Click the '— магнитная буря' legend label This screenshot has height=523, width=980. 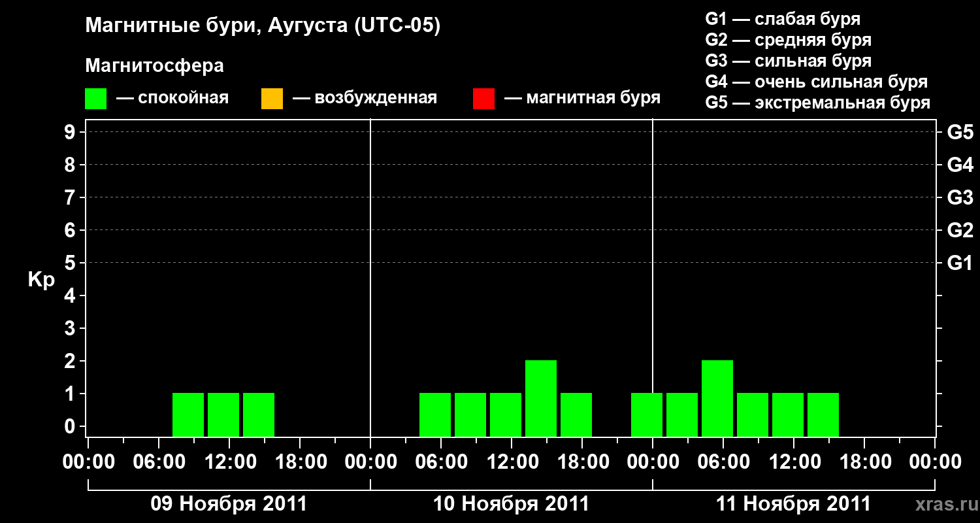click(583, 98)
